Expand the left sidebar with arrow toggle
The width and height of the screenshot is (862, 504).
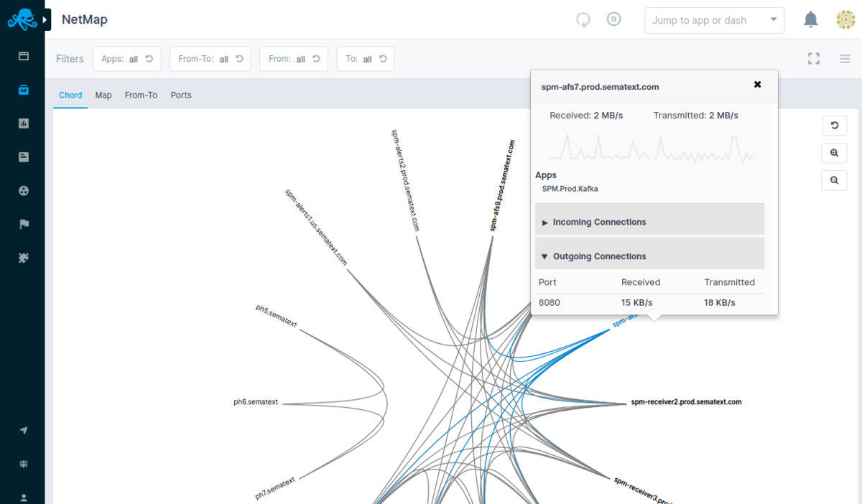(x=45, y=19)
